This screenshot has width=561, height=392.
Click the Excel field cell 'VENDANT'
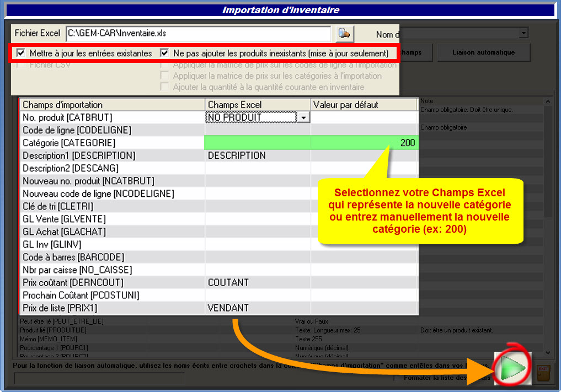258,308
